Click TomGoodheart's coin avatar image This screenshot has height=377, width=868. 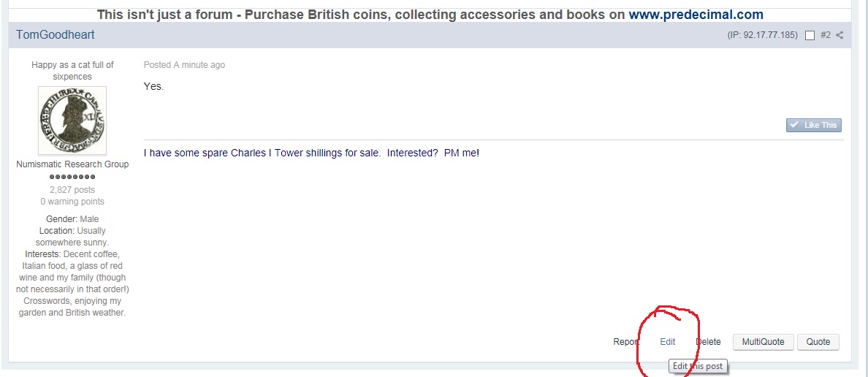[x=72, y=121]
